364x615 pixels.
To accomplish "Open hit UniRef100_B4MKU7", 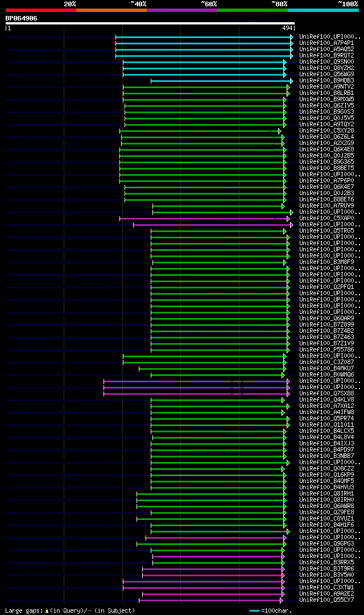I will pos(326,368).
